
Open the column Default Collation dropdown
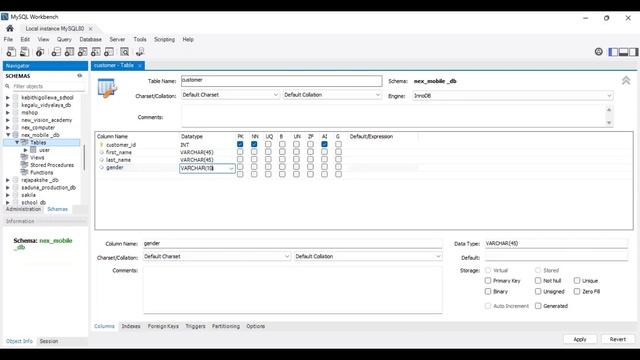(x=368, y=256)
